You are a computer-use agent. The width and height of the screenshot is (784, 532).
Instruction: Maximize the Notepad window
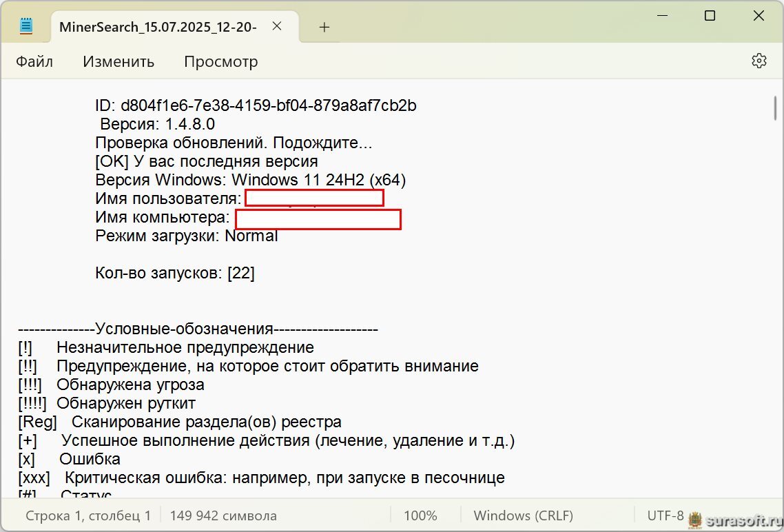(x=710, y=15)
